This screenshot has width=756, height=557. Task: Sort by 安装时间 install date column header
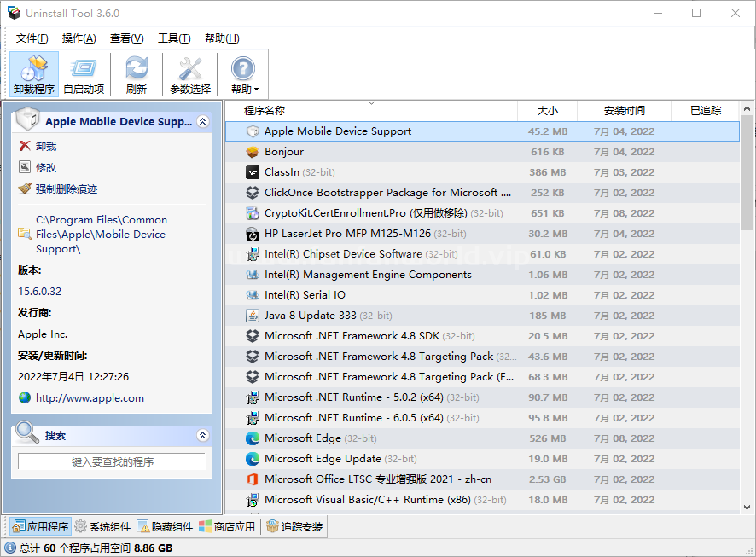(625, 110)
